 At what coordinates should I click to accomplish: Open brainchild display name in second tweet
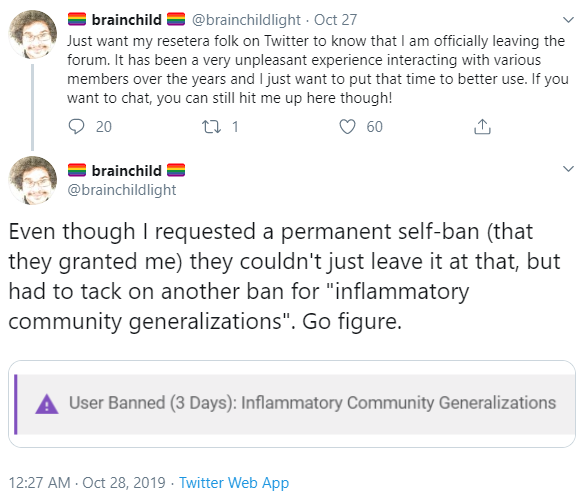[127, 171]
